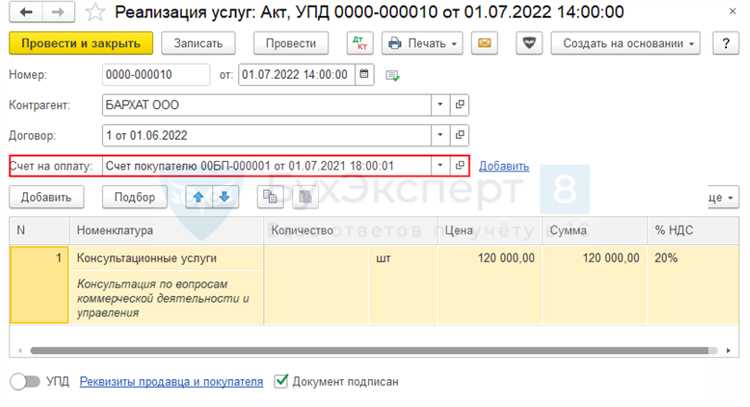Click the envelope email icon
Screen dimensions: 750x407
click(484, 44)
